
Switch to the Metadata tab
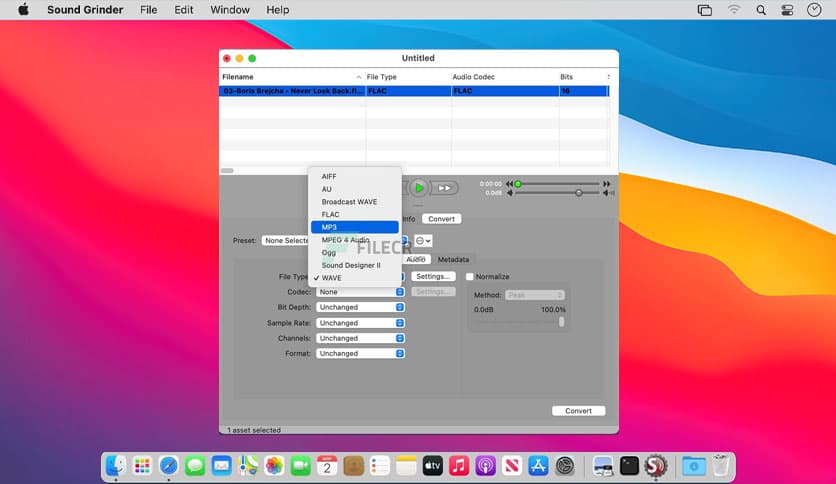point(453,259)
